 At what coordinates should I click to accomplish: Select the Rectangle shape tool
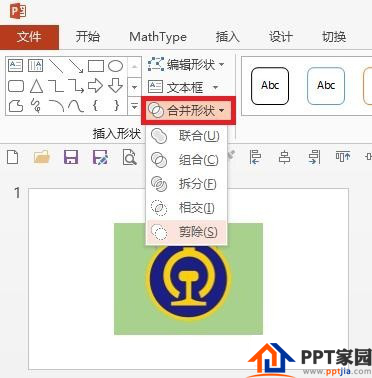[96, 66]
